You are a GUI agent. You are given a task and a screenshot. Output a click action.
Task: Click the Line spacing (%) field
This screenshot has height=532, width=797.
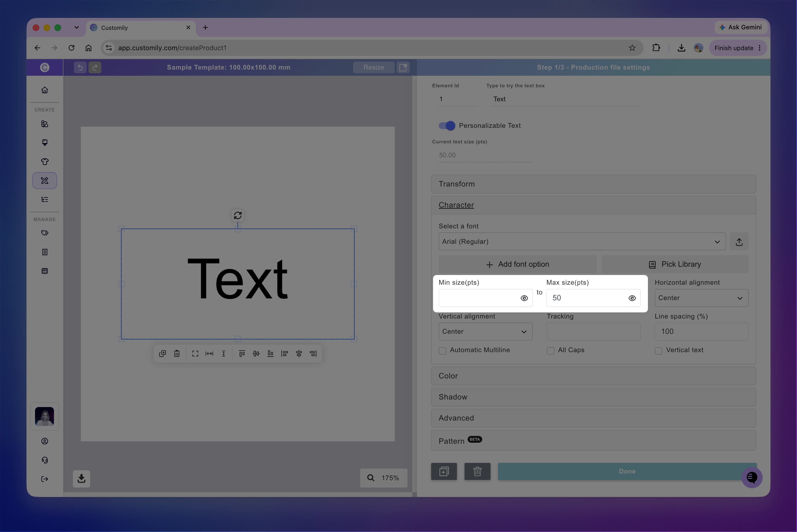[x=701, y=332]
